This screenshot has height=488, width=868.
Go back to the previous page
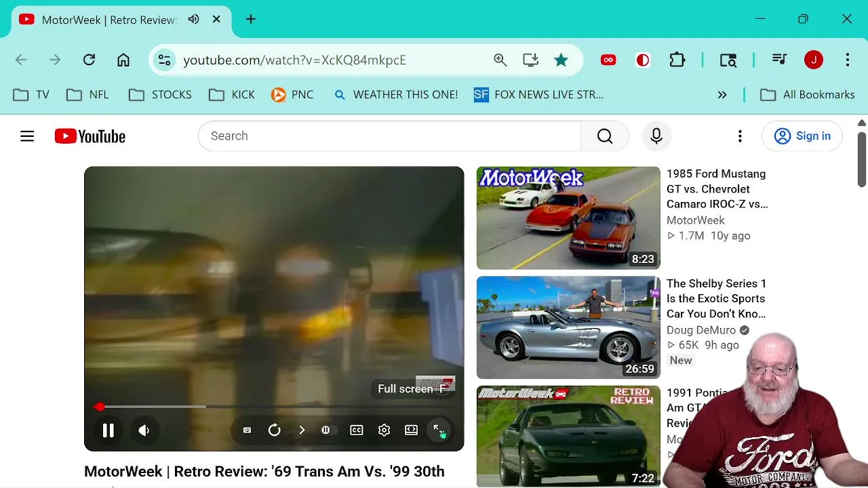21,60
